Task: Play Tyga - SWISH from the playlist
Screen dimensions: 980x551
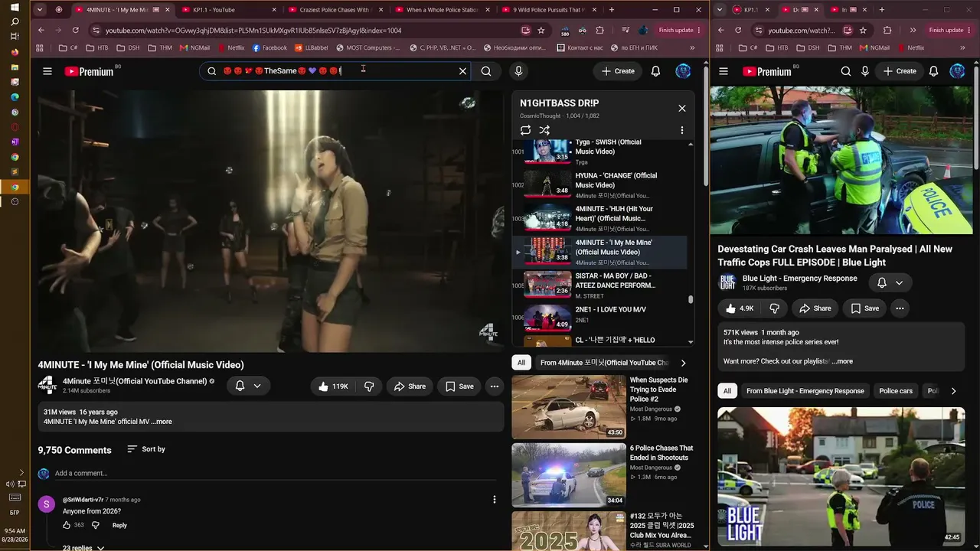Action: [600, 152]
